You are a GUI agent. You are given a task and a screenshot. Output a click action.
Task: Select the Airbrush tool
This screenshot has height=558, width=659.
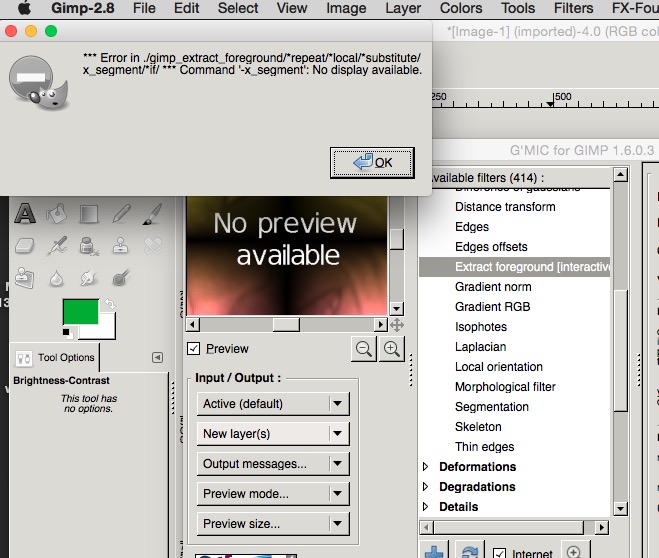57,246
